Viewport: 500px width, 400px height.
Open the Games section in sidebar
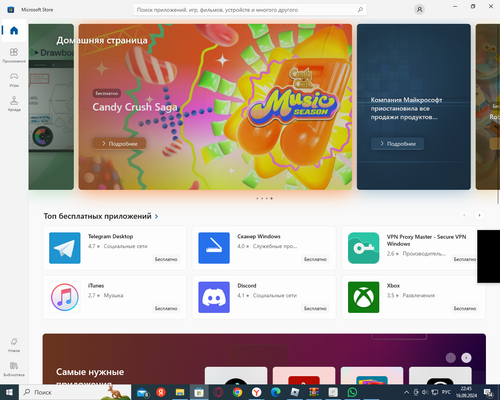[x=14, y=80]
